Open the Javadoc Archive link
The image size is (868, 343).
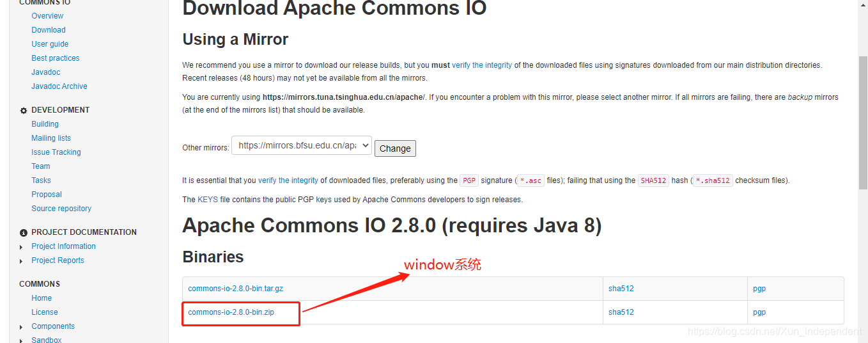(x=59, y=86)
